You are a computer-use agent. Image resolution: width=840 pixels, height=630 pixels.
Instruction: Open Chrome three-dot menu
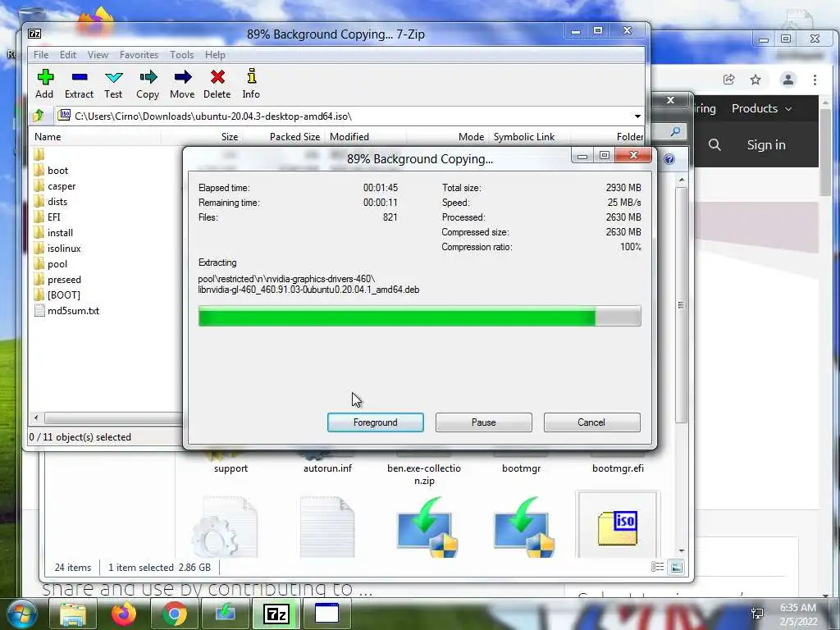pos(815,80)
